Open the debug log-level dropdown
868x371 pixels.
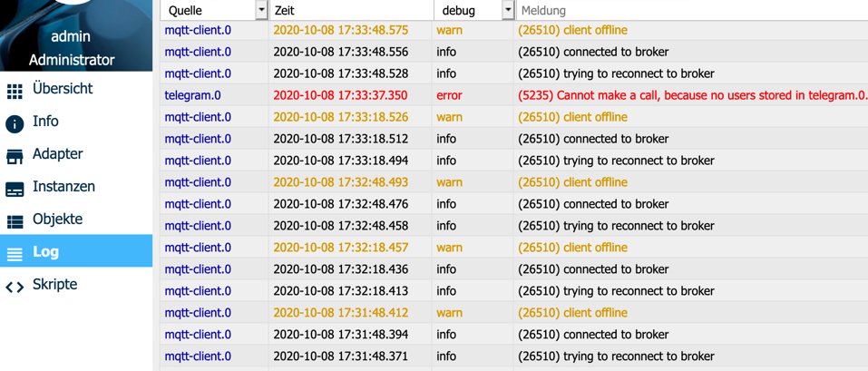point(506,10)
